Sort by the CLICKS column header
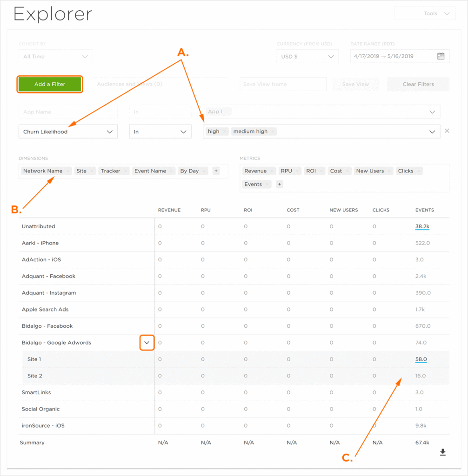Image resolution: width=468 pixels, height=476 pixels. tap(381, 210)
